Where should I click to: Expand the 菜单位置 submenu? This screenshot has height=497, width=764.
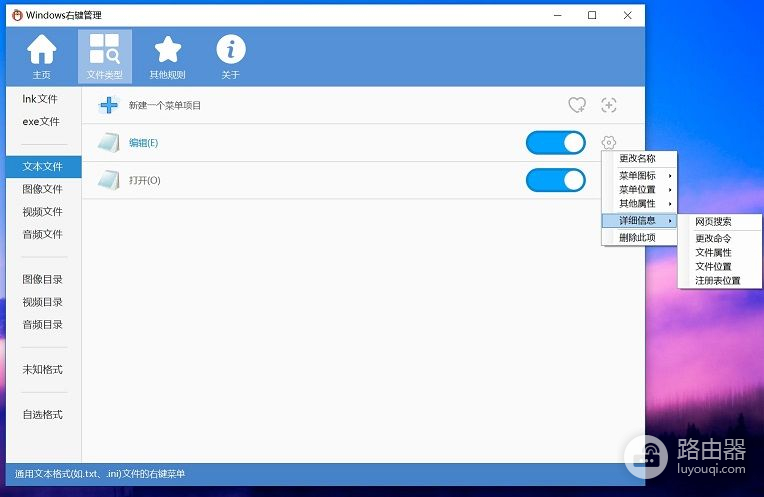640,190
